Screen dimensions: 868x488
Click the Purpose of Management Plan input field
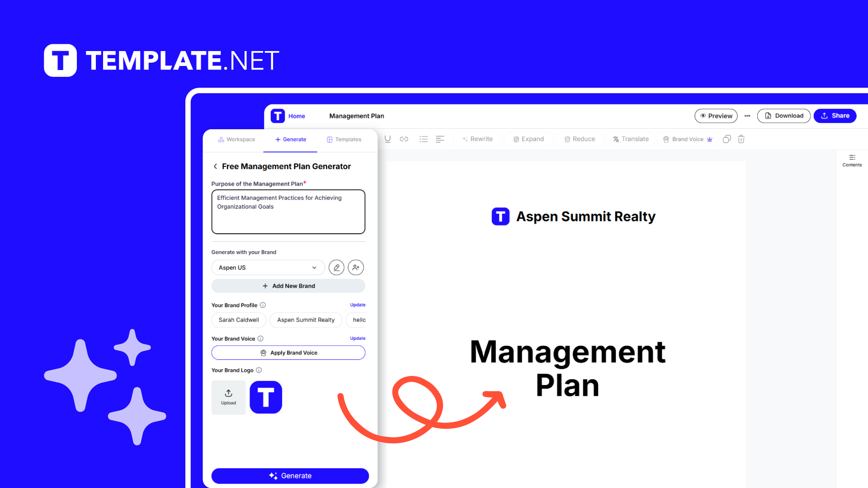(288, 211)
